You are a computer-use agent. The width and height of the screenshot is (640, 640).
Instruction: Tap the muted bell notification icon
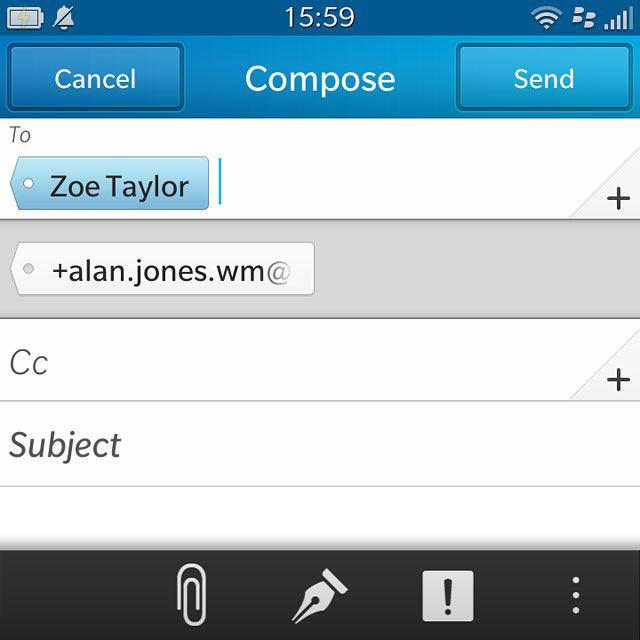(x=64, y=18)
